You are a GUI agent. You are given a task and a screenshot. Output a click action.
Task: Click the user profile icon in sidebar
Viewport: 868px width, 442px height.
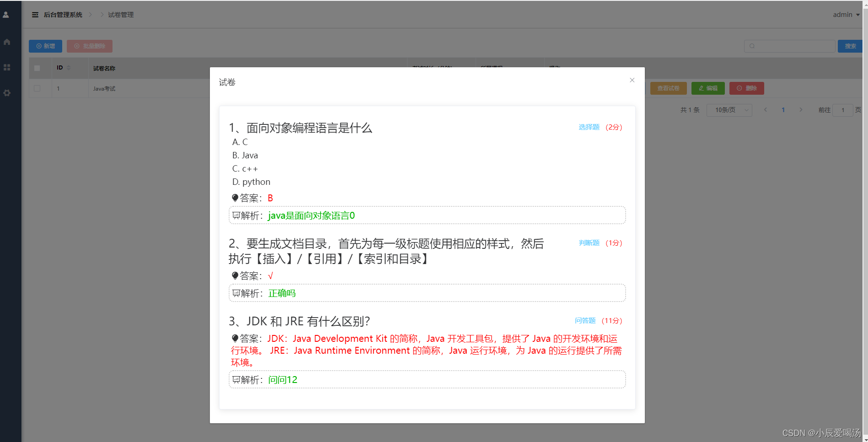pos(6,15)
